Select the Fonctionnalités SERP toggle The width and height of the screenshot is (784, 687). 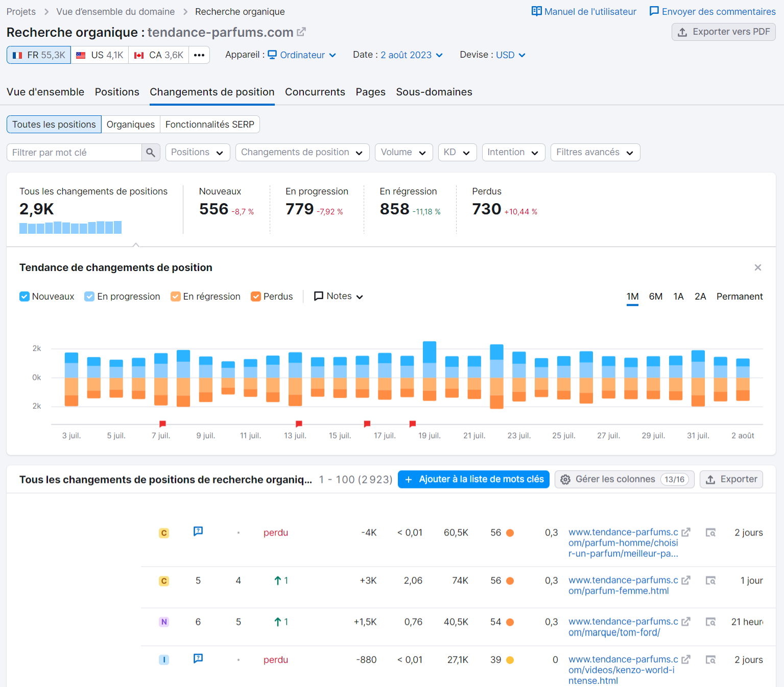click(210, 125)
